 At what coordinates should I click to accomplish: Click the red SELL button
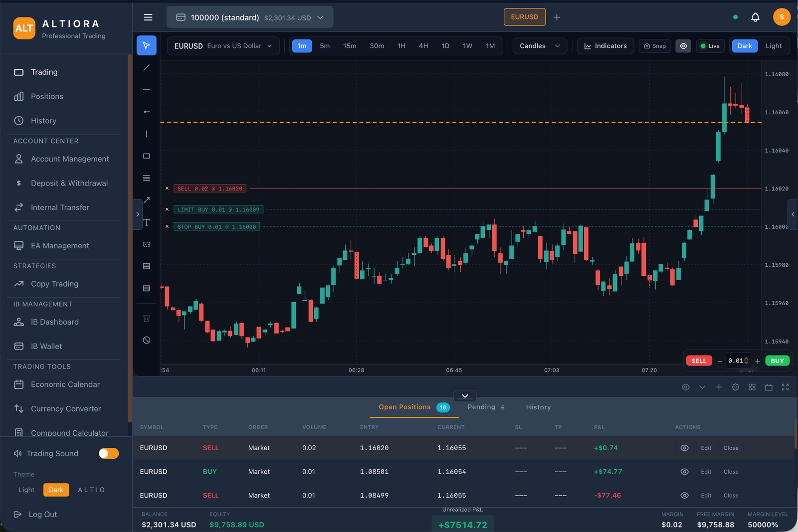pyautogui.click(x=699, y=360)
